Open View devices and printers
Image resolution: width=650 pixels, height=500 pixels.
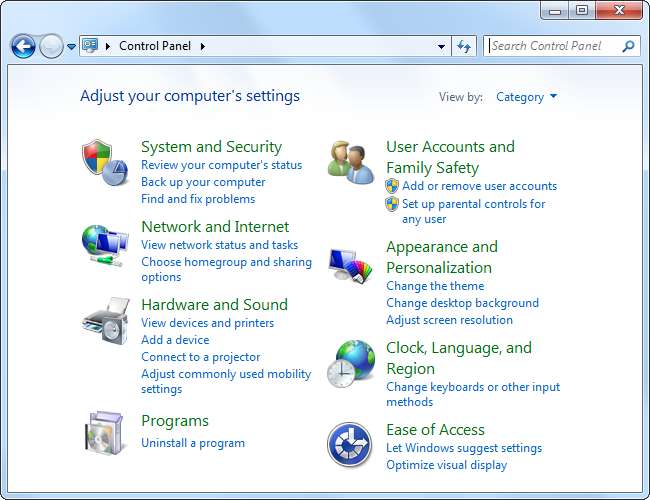pos(207,323)
